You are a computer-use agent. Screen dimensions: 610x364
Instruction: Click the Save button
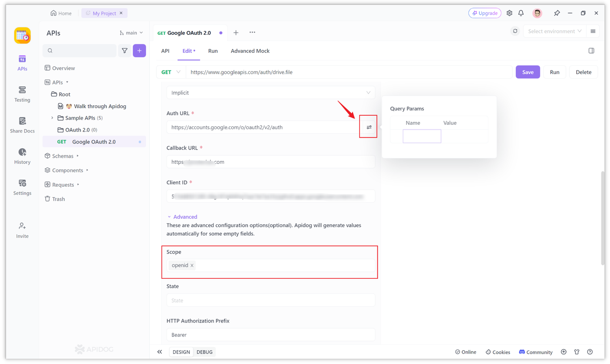pyautogui.click(x=528, y=72)
